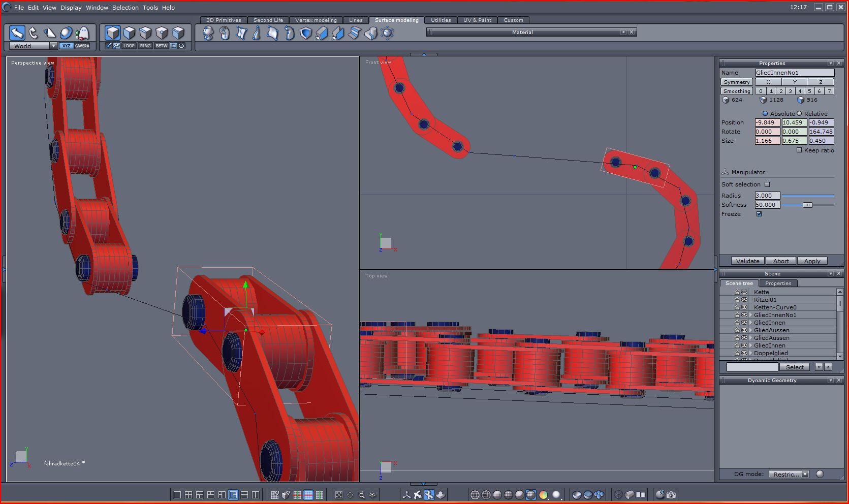Screen dimensions: 849x504
Task: Click the Abort button
Action: point(781,261)
